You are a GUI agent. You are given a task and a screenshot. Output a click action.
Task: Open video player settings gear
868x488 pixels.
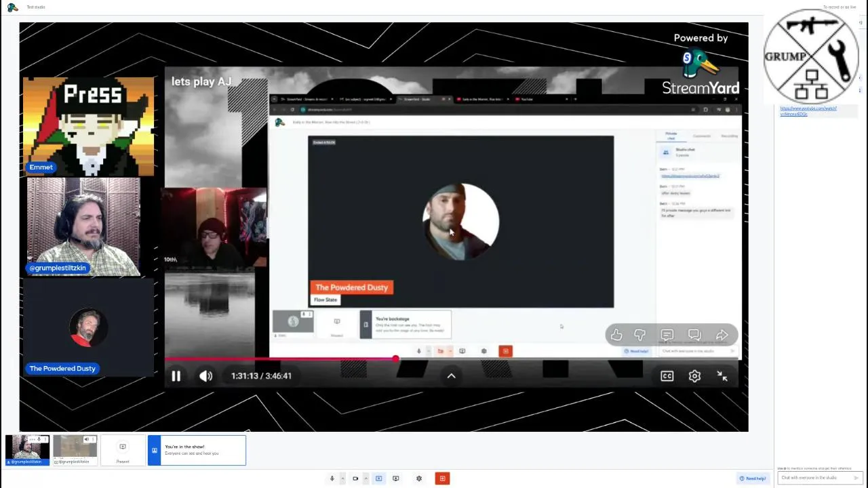point(694,376)
